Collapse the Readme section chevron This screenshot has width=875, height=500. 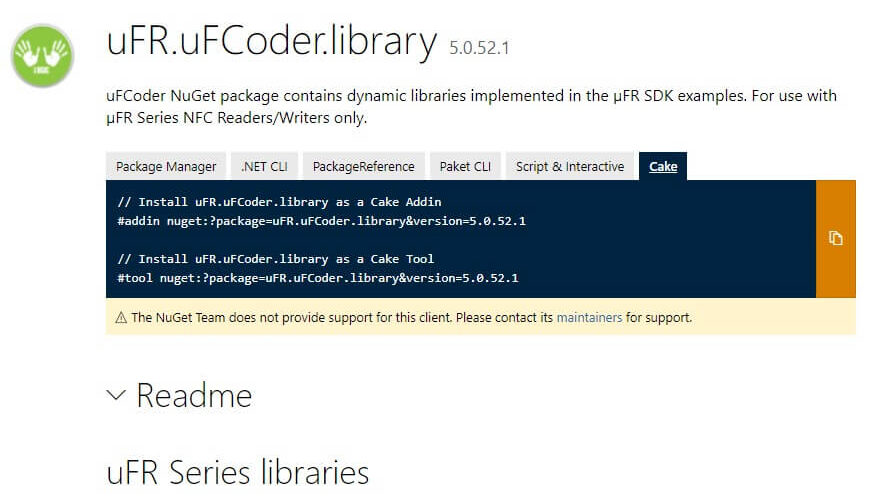116,395
